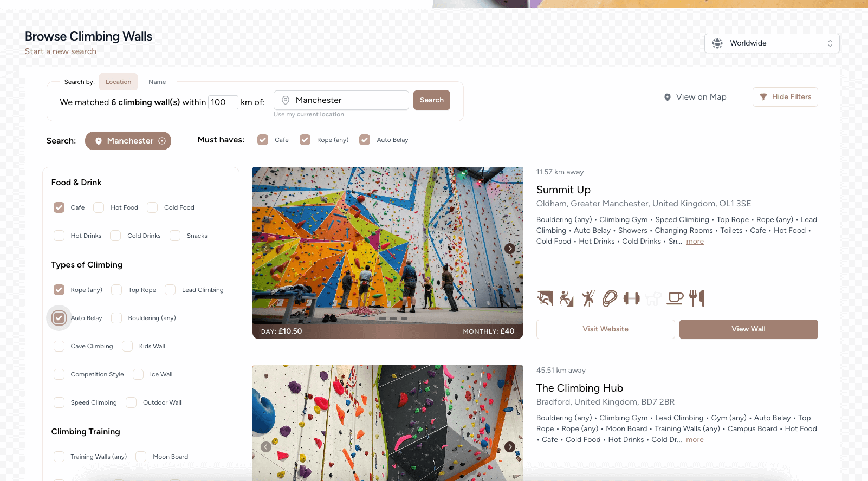Open The Climbing Hub wall photo

point(388,423)
